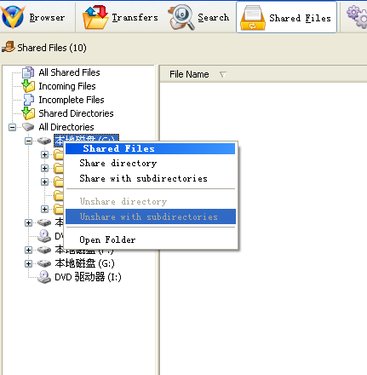Switch to the Transfers tab
This screenshot has width=367, height=375.
(121, 17)
